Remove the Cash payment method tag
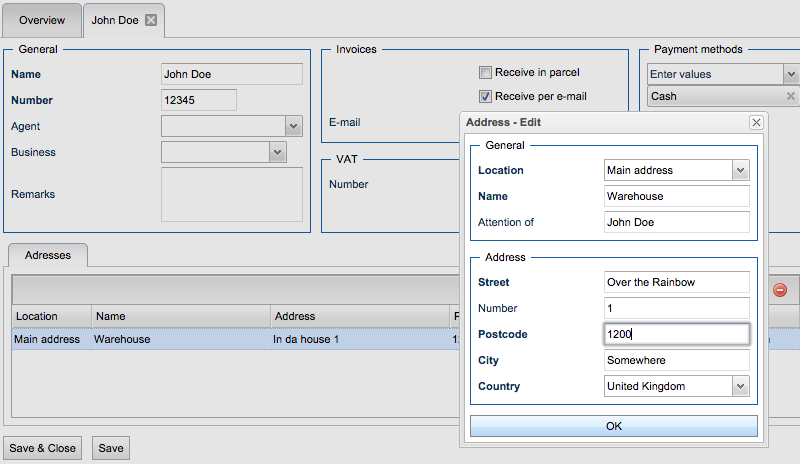Screen dimensions: 800x464 pyautogui.click(x=790, y=97)
